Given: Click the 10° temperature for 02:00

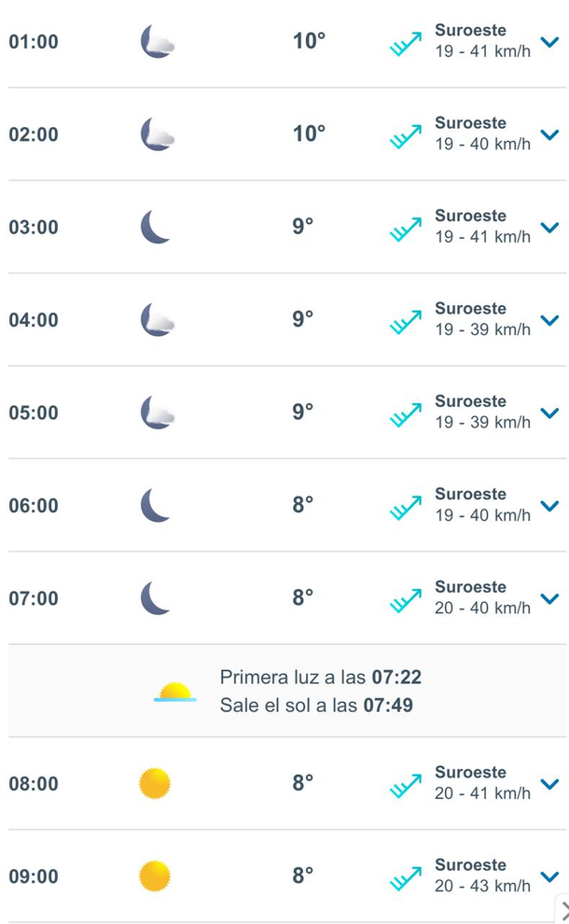Looking at the screenshot, I should pyautogui.click(x=308, y=133).
